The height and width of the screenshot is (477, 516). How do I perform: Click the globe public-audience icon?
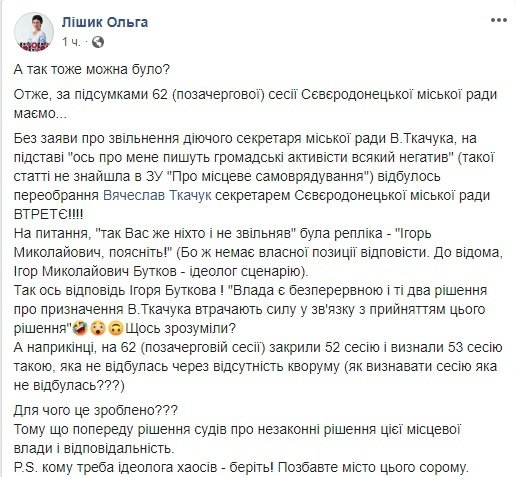pos(98,42)
